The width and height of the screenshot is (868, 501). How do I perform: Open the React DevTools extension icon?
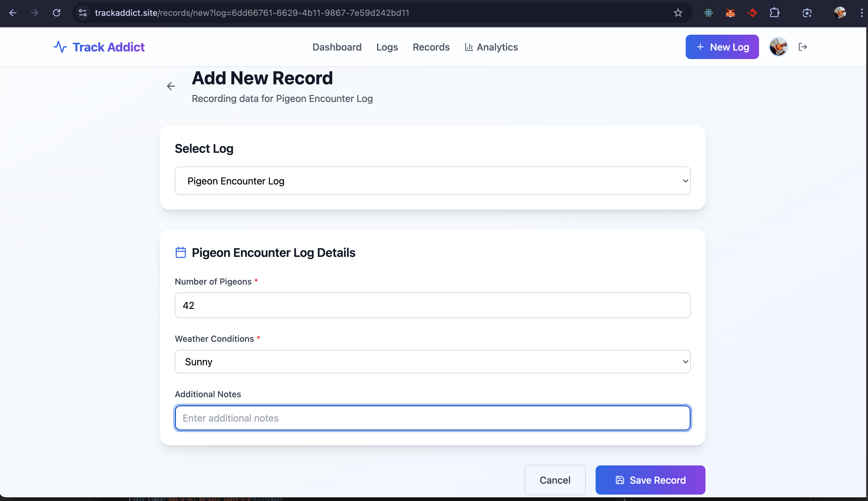708,13
